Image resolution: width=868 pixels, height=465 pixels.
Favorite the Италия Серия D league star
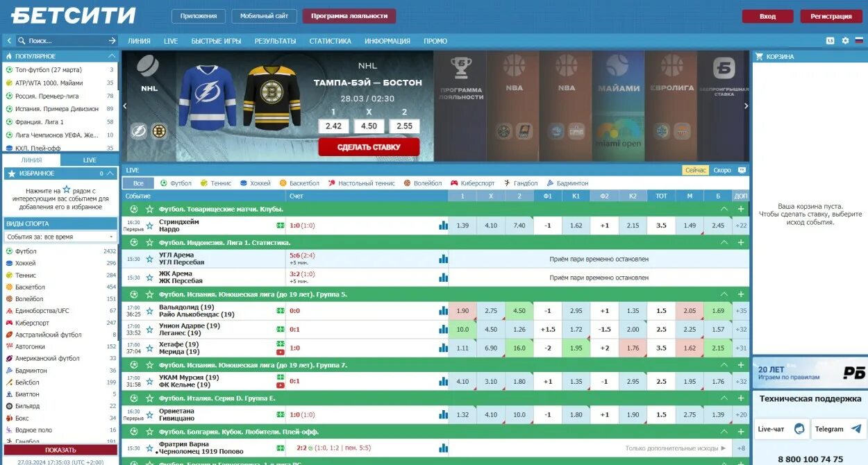pos(149,398)
